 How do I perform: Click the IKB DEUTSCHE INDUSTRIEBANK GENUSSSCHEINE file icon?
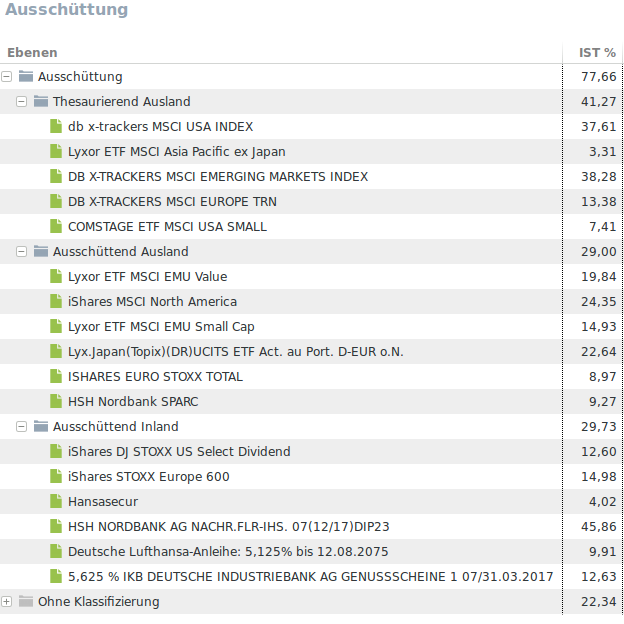[56, 576]
